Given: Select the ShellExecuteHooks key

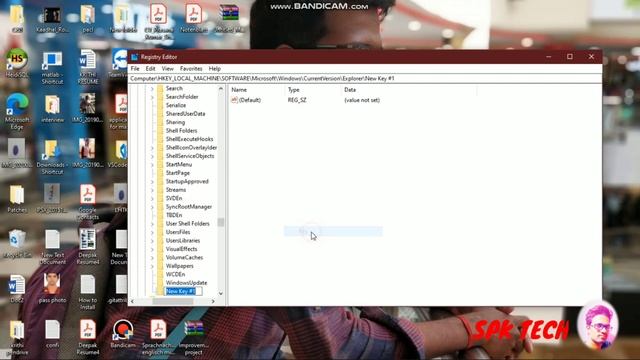Looking at the screenshot, I should 189,139.
